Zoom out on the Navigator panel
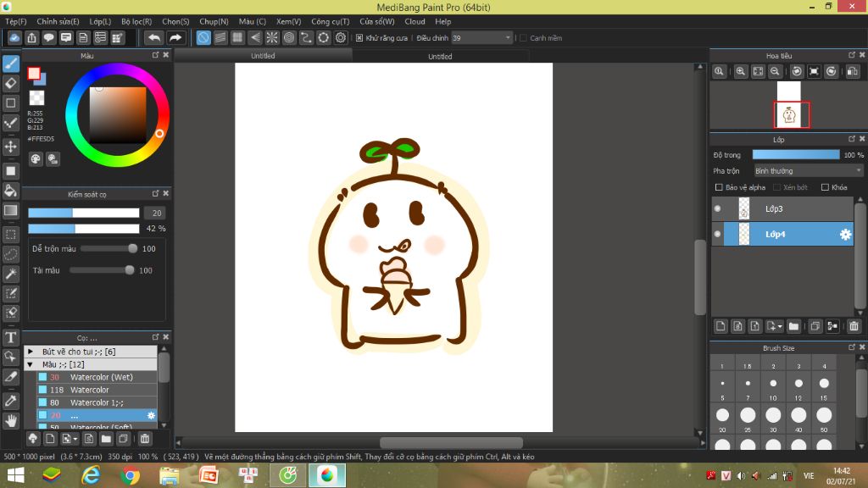Image resolution: width=868 pixels, height=488 pixels. coord(775,71)
